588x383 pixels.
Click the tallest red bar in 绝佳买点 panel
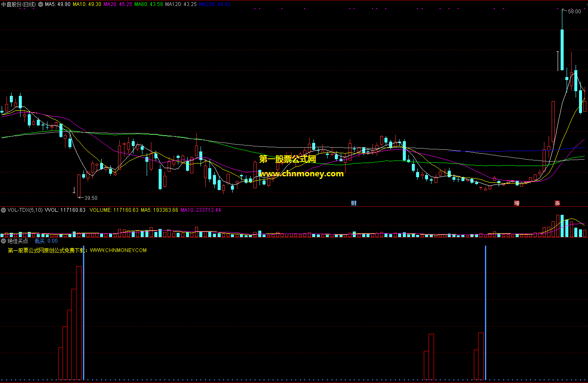[79, 323]
